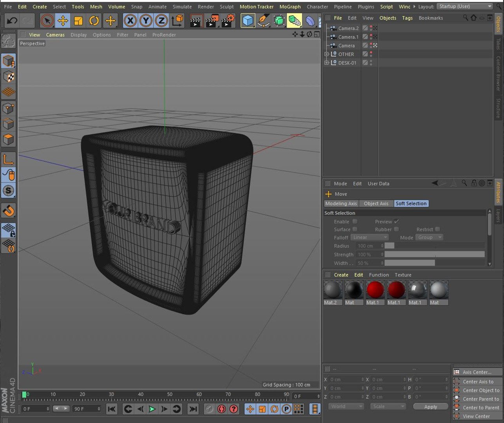Image resolution: width=504 pixels, height=423 pixels.
Task: Click the Undo arrow icon
Action: tap(12, 21)
